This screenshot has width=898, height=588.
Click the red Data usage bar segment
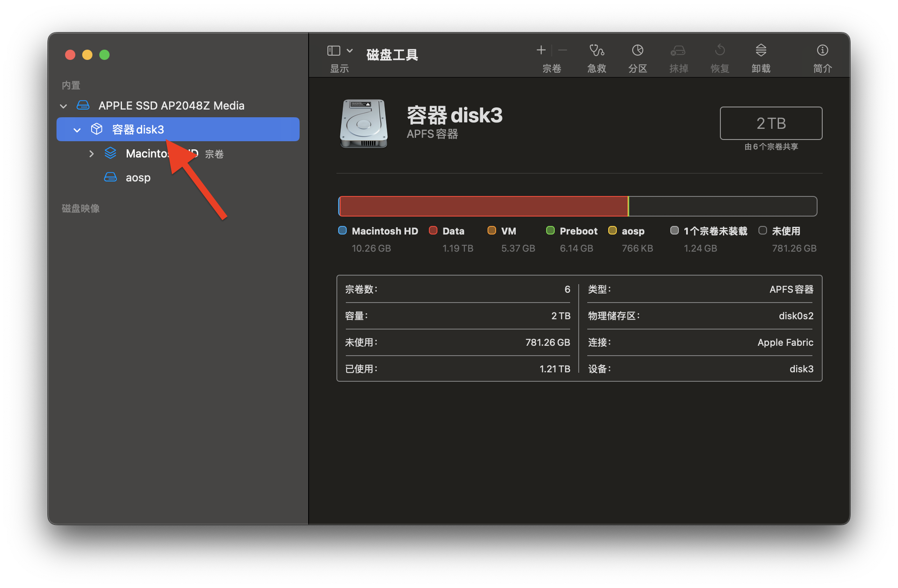pyautogui.click(x=484, y=206)
